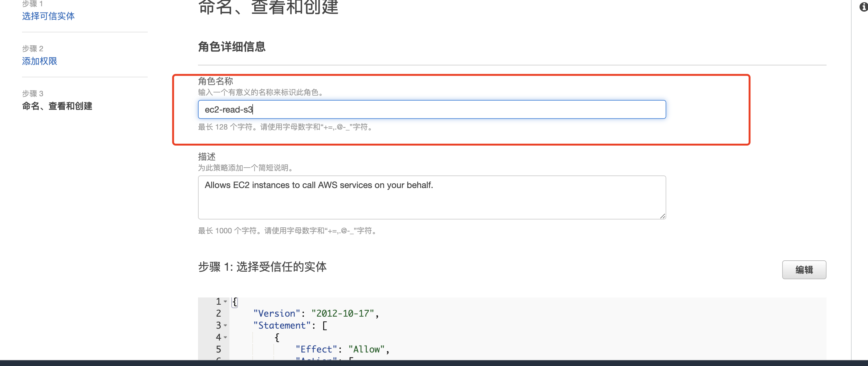Click the "Statement" key in JSON
The height and width of the screenshot is (366, 868).
[282, 325]
